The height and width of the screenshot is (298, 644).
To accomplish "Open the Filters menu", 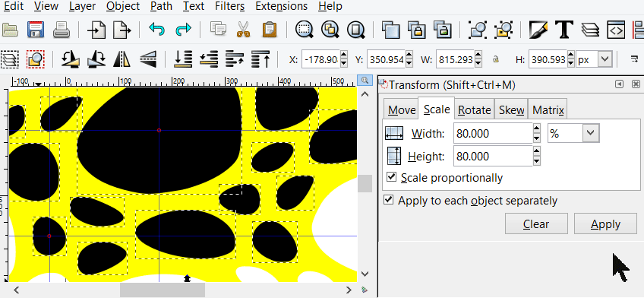I will click(229, 6).
